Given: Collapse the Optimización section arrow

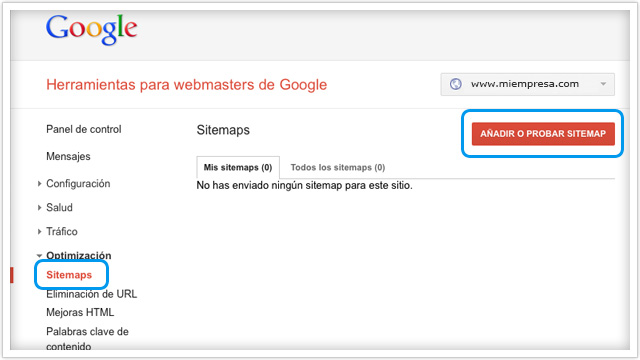Looking at the screenshot, I should (x=39, y=256).
